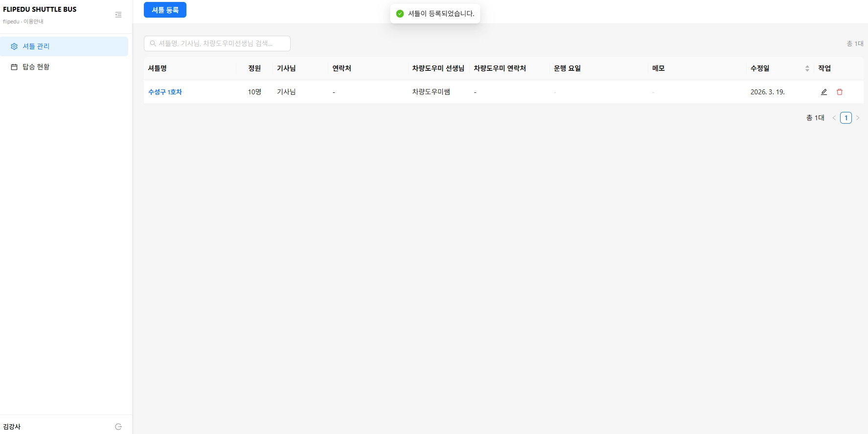Click the 총 1대 count beside the pagination
Viewport: 868px width, 434px height.
click(x=815, y=118)
